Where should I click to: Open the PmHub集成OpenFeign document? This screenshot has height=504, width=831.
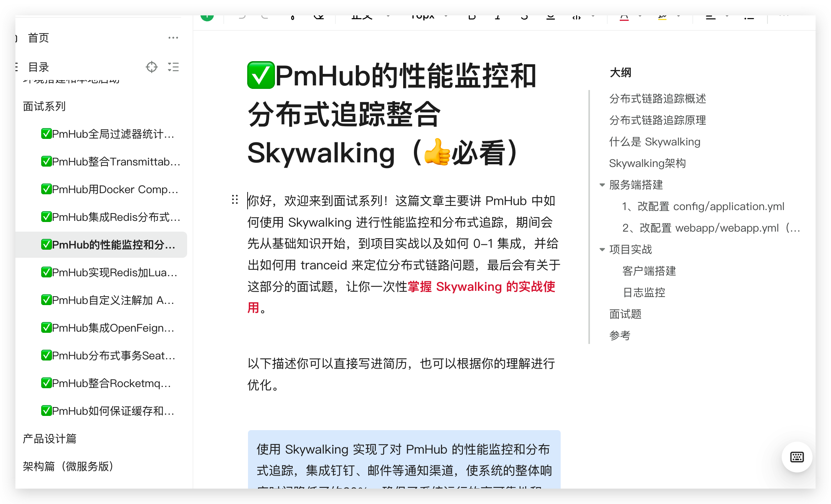[x=108, y=328]
